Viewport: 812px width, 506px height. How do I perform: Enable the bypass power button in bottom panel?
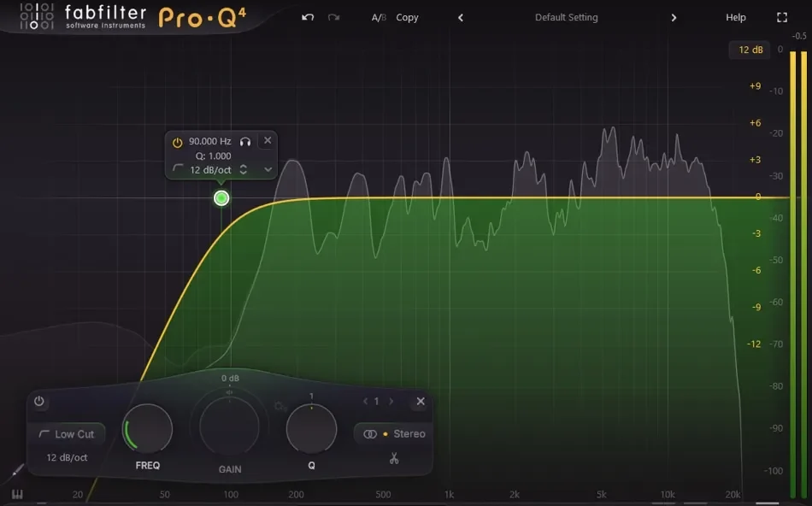pos(38,402)
